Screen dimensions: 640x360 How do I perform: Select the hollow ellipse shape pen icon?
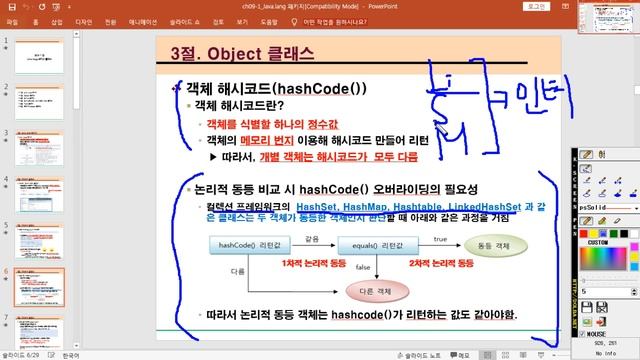[587, 193]
